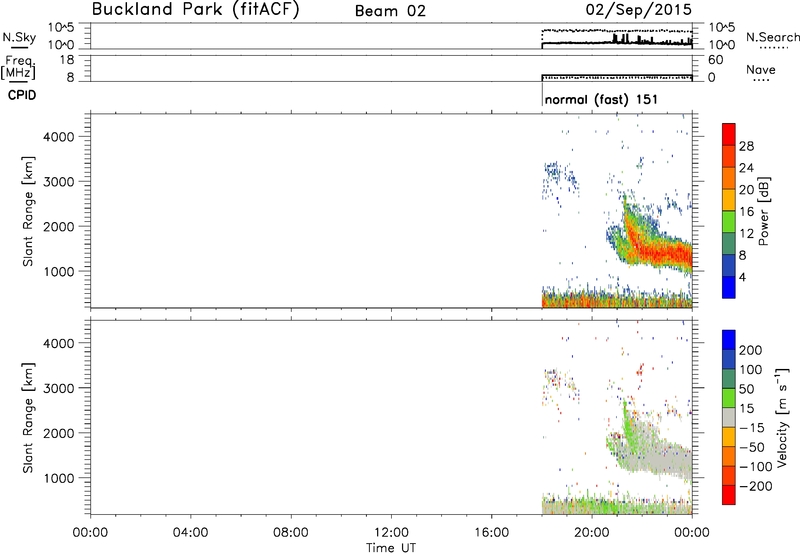
Task: Click the gray ground-scatter band in velocity panel
Action: pos(656,459)
